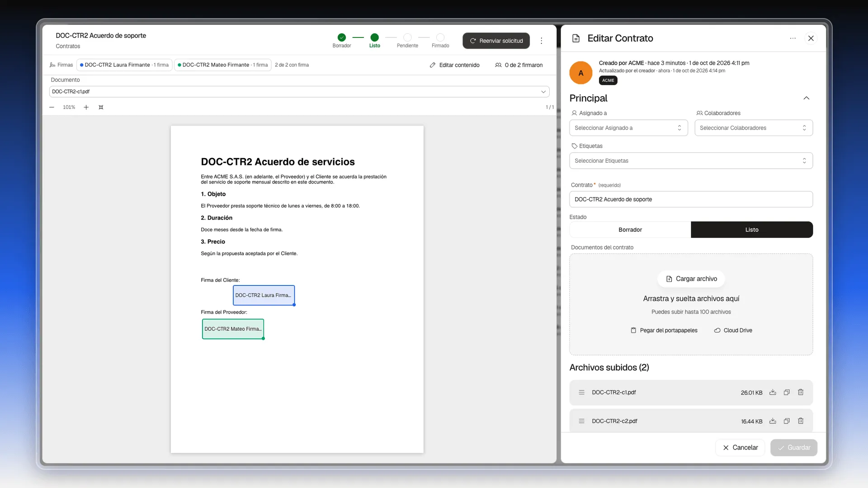Click the fit-to-screen zoom icon
The width and height of the screenshot is (868, 488).
pyautogui.click(x=101, y=108)
